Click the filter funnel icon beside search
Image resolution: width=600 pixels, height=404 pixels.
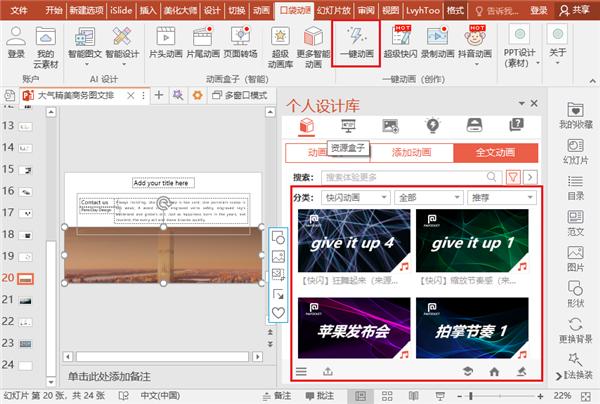tap(513, 177)
